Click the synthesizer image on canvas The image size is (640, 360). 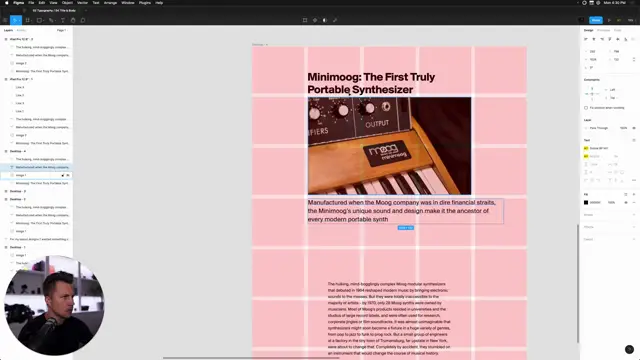[389, 146]
